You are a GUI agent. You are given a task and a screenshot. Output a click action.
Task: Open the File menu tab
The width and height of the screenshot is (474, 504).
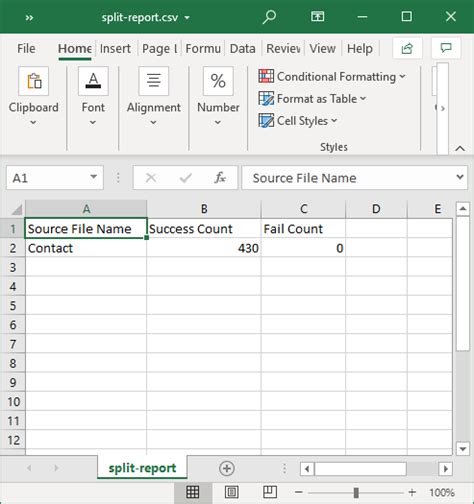pyautogui.click(x=26, y=49)
